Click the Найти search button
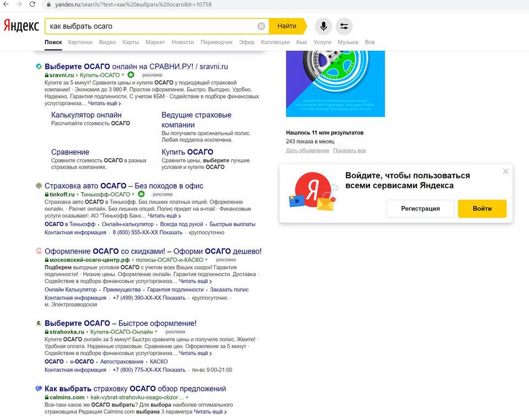This screenshot has height=420, width=529. coord(288,26)
